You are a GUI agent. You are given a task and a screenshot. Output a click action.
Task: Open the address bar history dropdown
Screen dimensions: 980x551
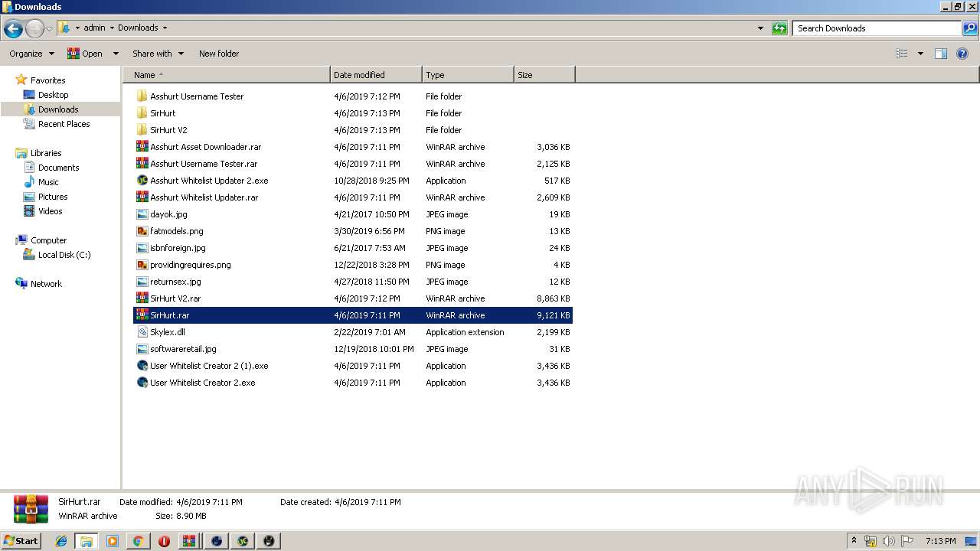tap(760, 28)
